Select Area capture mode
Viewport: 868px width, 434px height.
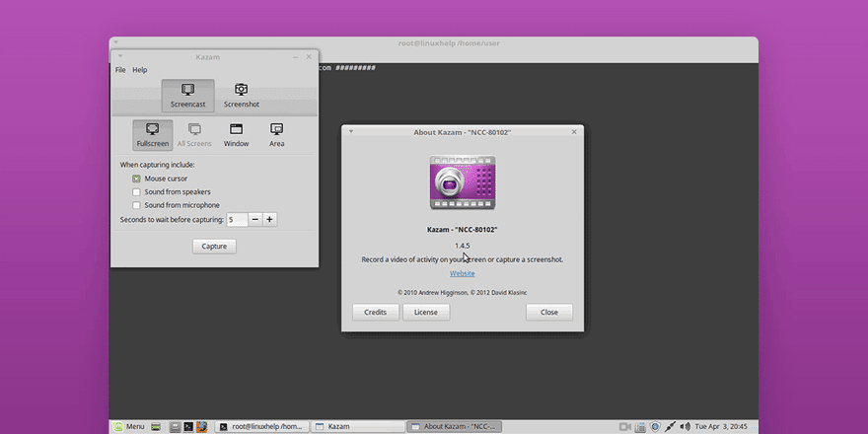point(277,135)
